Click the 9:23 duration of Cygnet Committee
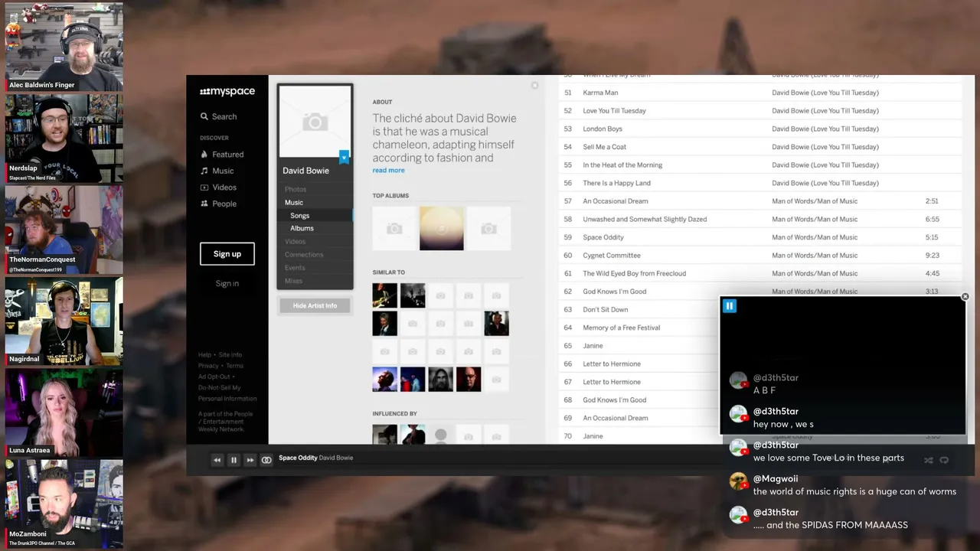The image size is (980, 551). [932, 256]
